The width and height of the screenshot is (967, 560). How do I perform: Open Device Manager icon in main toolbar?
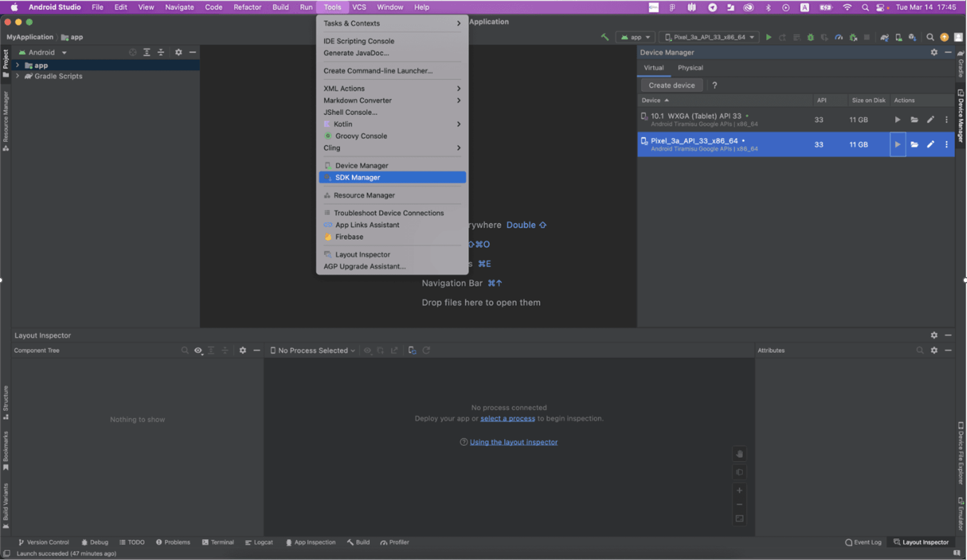point(899,37)
